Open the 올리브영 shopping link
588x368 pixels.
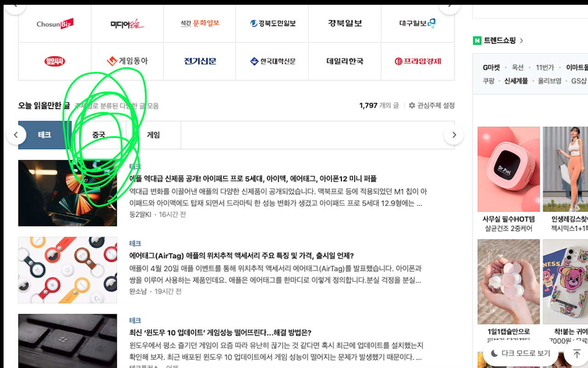click(549, 80)
